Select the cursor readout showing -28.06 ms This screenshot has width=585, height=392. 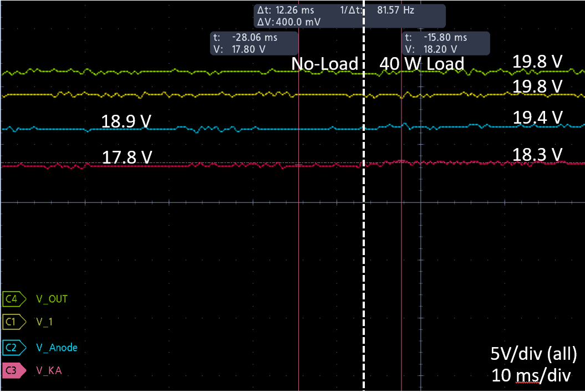coord(253,43)
